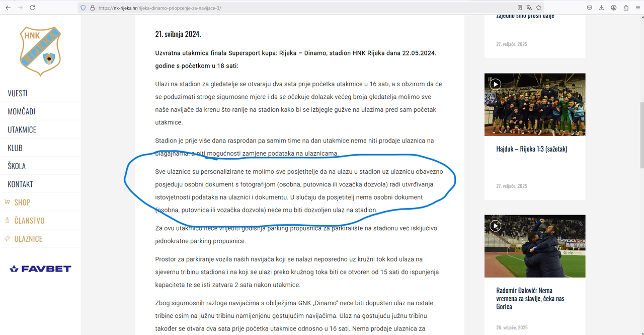Screen dimensions: 644x335
Task: Open the Radomir Đalović: Nema vremena article
Action: [x=530, y=298]
